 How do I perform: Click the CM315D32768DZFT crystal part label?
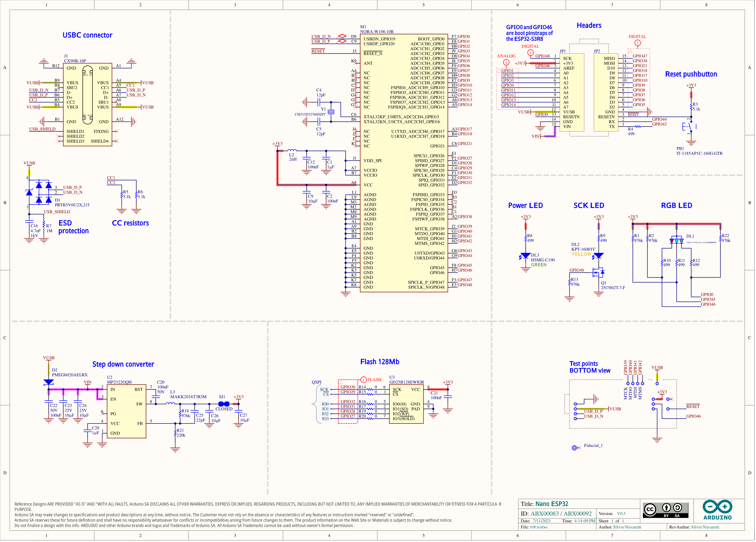(310, 114)
